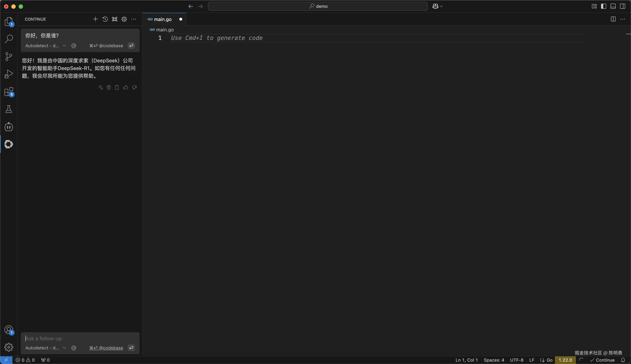Toggle bottom panel visibility
The image size is (631, 364).
(x=613, y=6)
